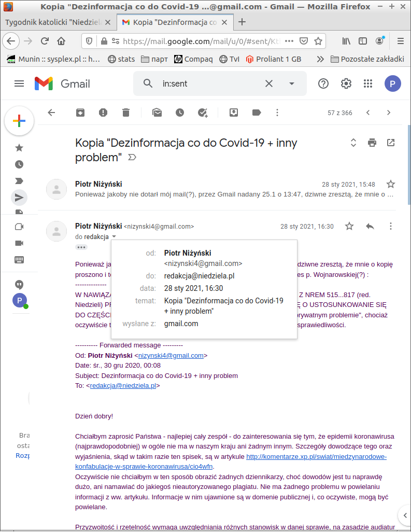411x532 pixels.
Task: Collapse recipient details arrow next to redakcja
Action: coord(114,237)
